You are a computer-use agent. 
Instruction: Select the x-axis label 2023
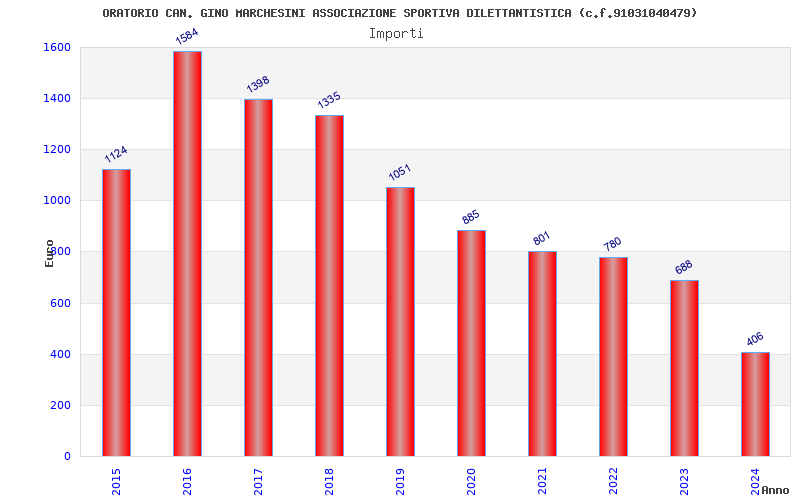coord(684,482)
